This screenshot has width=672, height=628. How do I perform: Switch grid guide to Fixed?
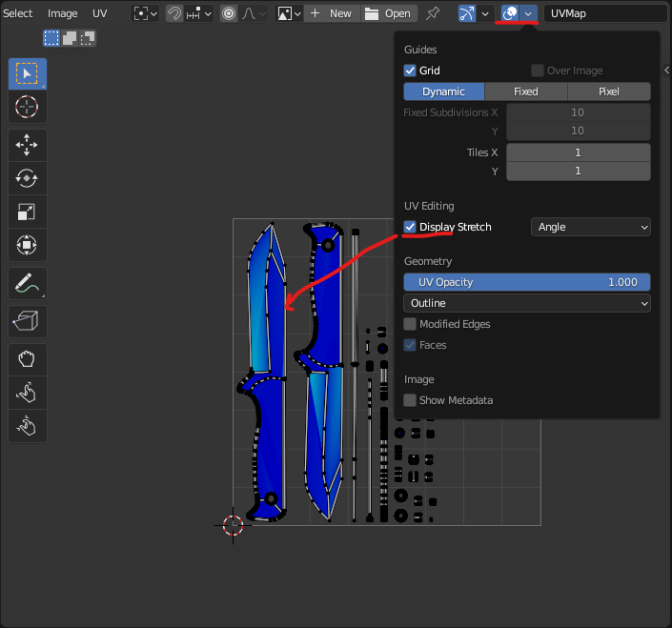[x=526, y=91]
